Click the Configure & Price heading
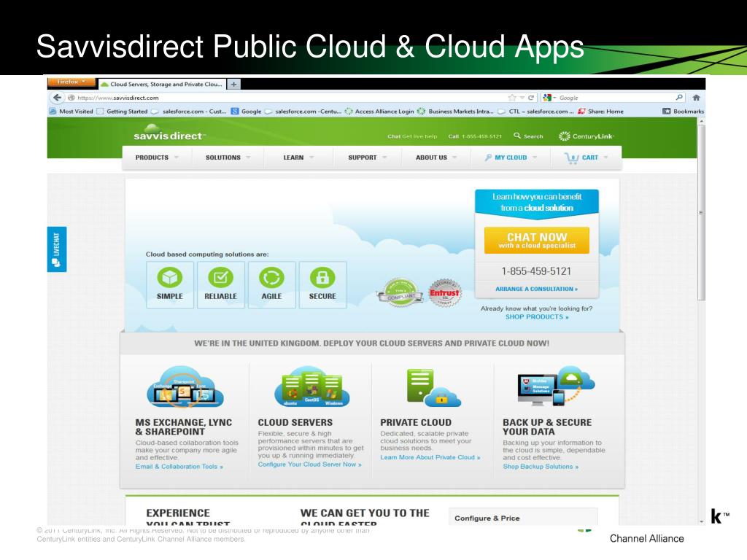Image resolution: width=747 pixels, height=560 pixels. [x=487, y=518]
